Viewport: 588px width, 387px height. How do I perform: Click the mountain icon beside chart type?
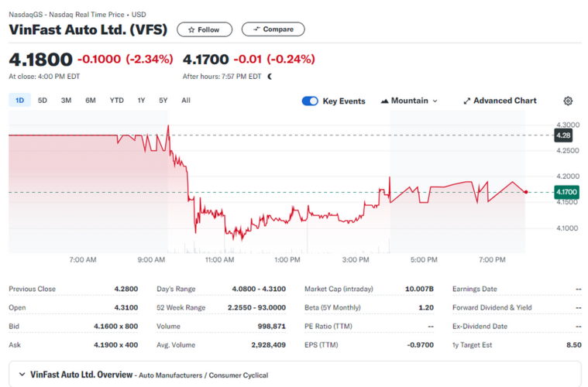pos(384,101)
